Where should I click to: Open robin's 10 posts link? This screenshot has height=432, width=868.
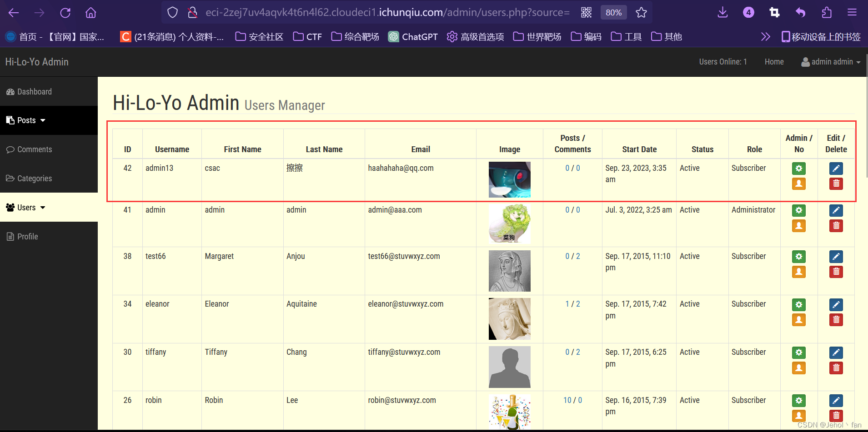567,400
